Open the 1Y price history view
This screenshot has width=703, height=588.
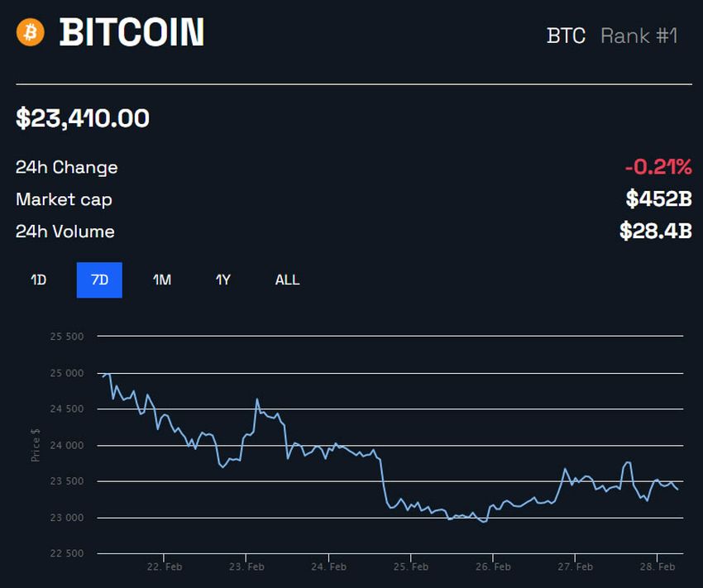(x=222, y=280)
